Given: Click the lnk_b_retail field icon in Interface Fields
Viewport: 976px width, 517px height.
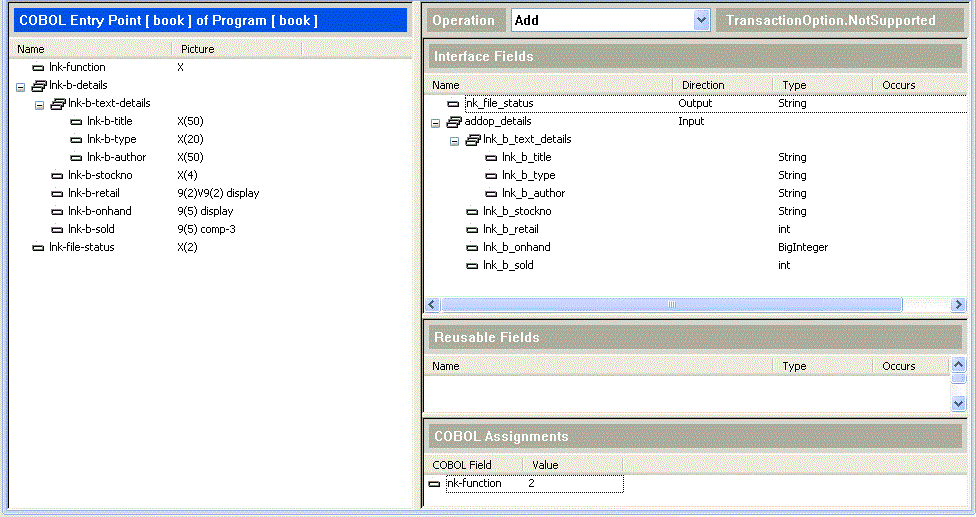Looking at the screenshot, I should 472,230.
